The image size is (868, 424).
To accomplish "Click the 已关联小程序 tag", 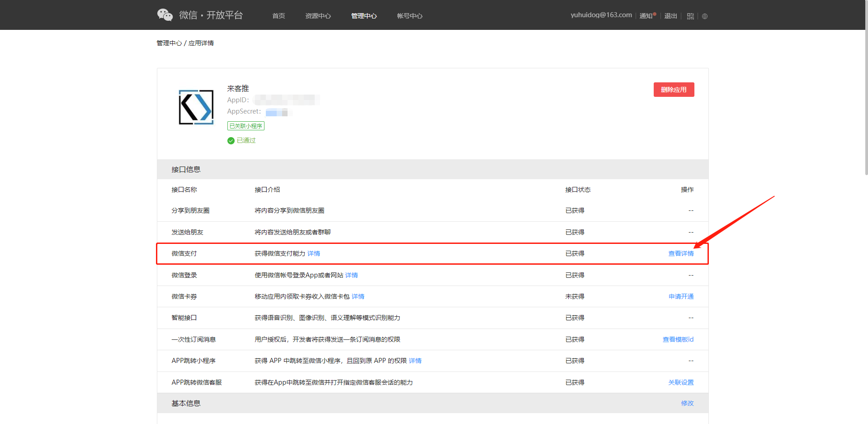I will pos(246,126).
